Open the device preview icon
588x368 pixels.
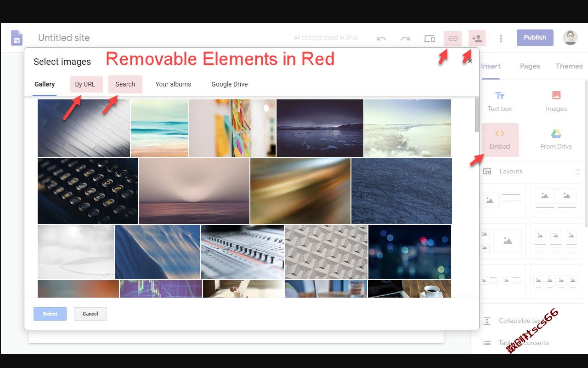click(x=429, y=38)
